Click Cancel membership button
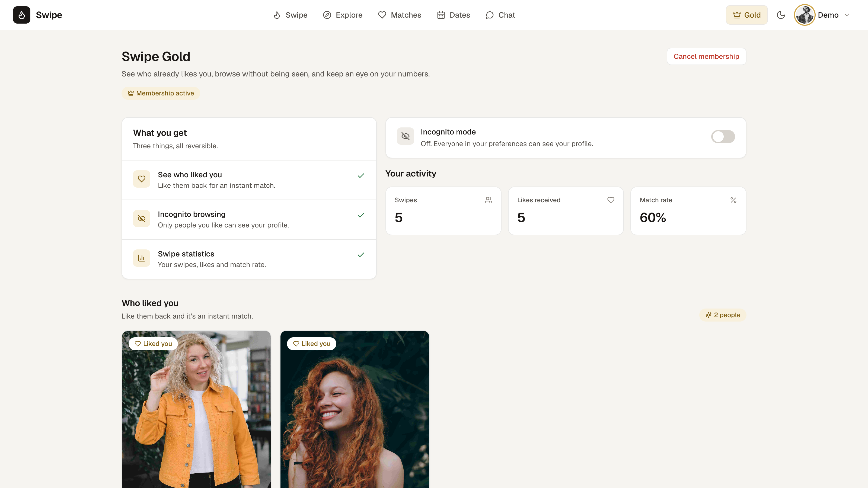Viewport: 868px width, 488px height. [x=706, y=57]
